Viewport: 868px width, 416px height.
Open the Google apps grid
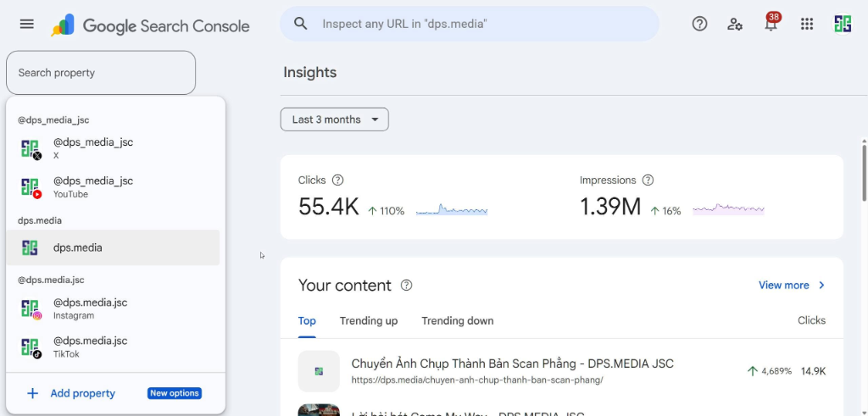[807, 24]
